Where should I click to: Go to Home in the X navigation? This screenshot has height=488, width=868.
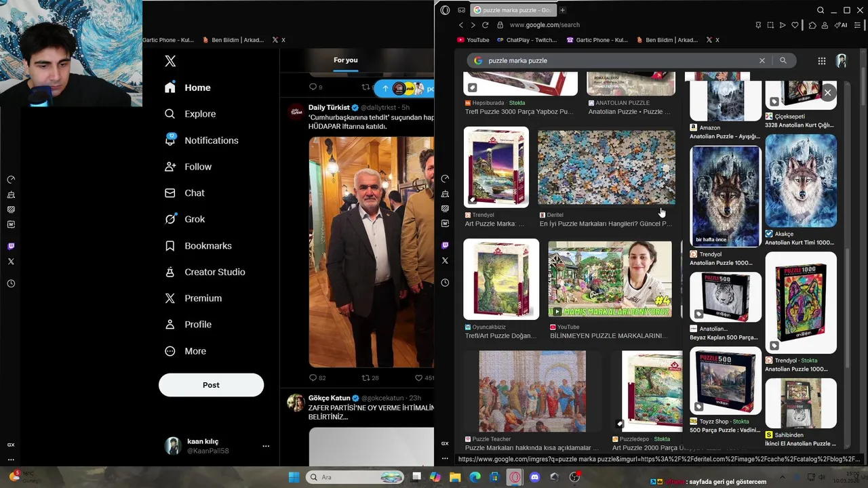coord(188,87)
